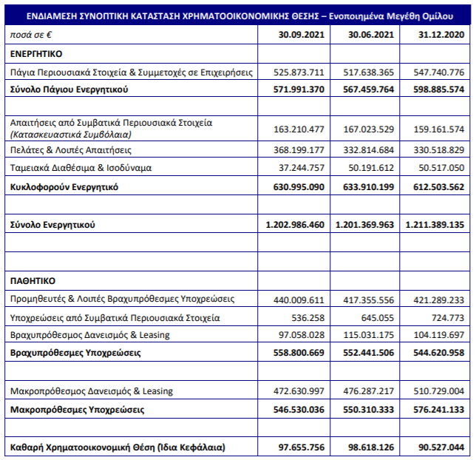
Task: Click the ΠΑΘΗΤΙΚΟ section heading
Action: pyautogui.click(x=33, y=281)
